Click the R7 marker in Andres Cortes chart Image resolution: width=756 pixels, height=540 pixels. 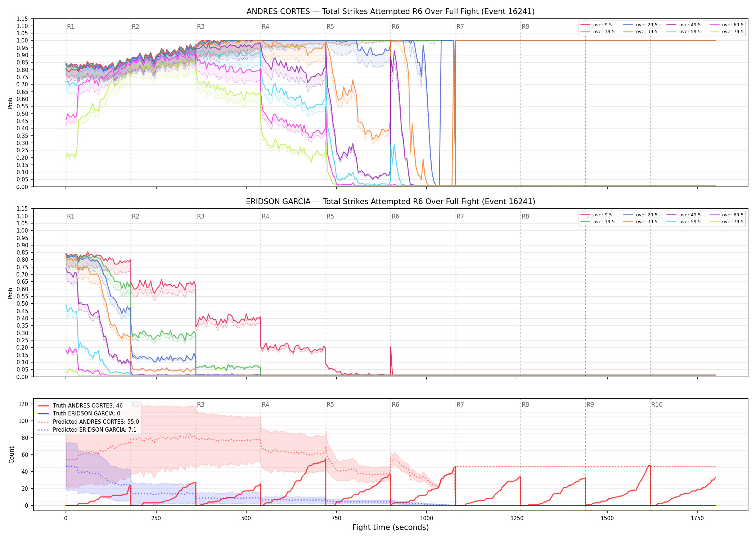click(x=460, y=27)
